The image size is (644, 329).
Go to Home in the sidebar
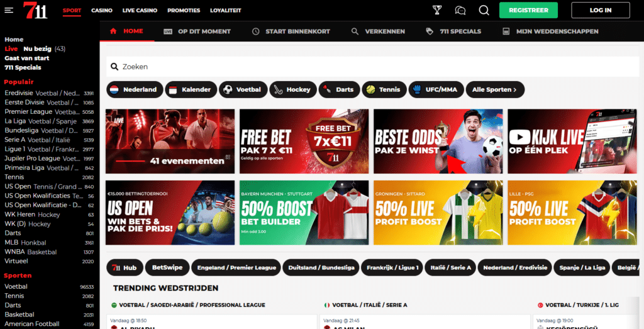click(x=14, y=40)
